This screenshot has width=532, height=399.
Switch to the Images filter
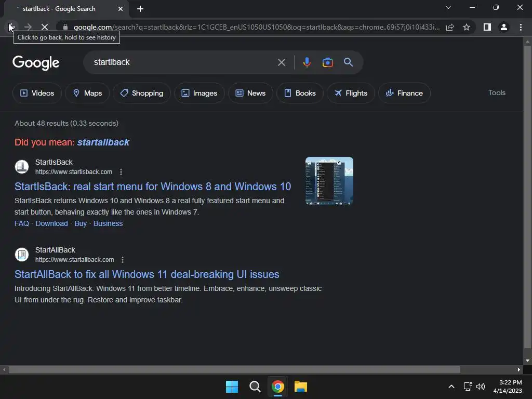click(x=199, y=93)
